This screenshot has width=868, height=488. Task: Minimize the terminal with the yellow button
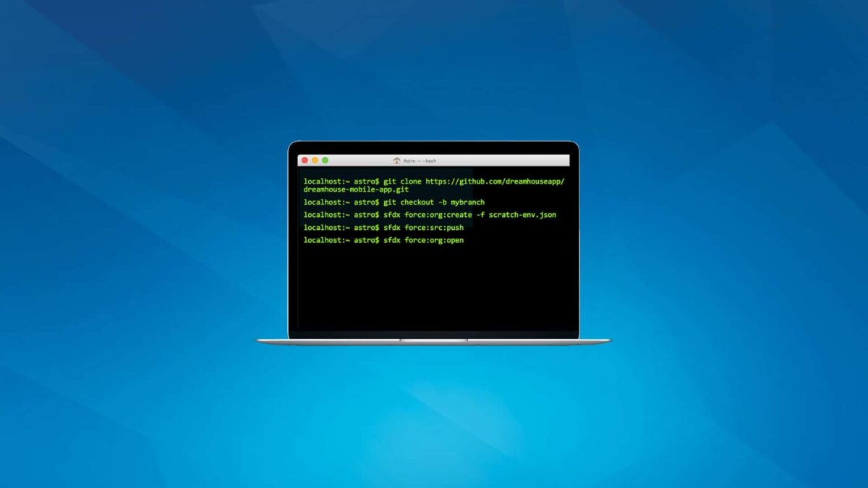[315, 160]
